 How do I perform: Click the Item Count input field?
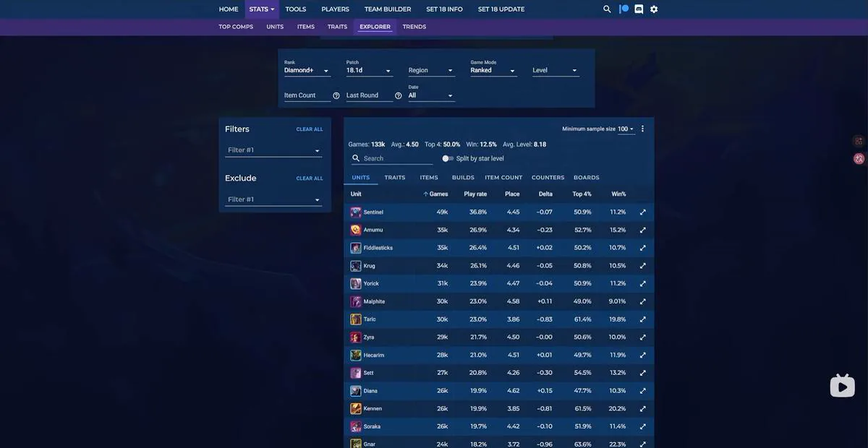[307, 95]
